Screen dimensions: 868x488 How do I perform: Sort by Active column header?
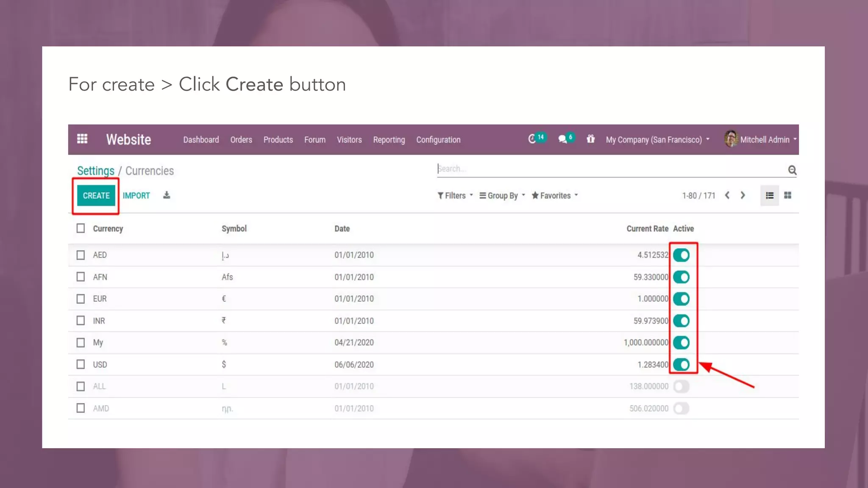[683, 229]
